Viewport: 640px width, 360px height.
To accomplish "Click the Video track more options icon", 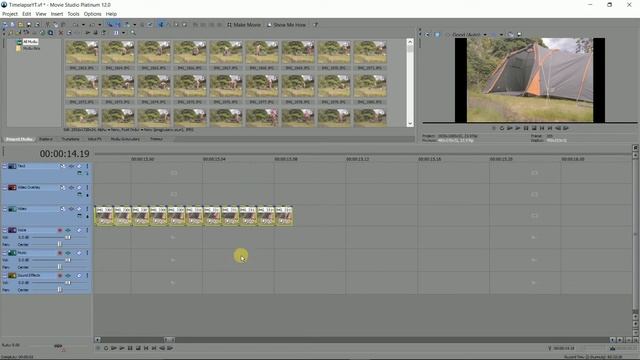I will [x=87, y=209].
